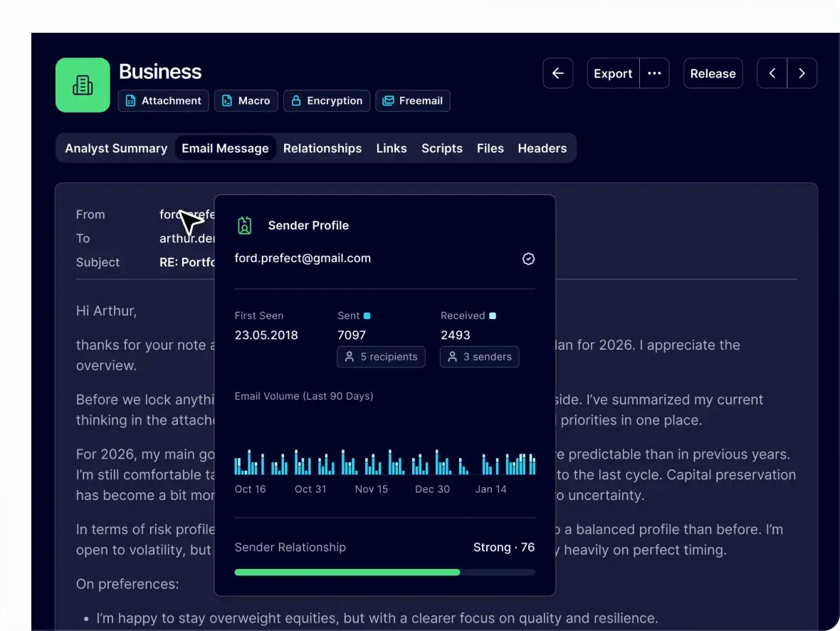This screenshot has height=631, width=840.
Task: Toggle the Sent legend indicator
Action: click(367, 315)
